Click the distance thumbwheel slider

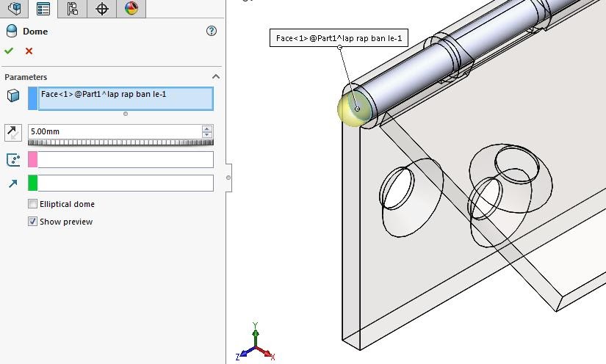120,142
